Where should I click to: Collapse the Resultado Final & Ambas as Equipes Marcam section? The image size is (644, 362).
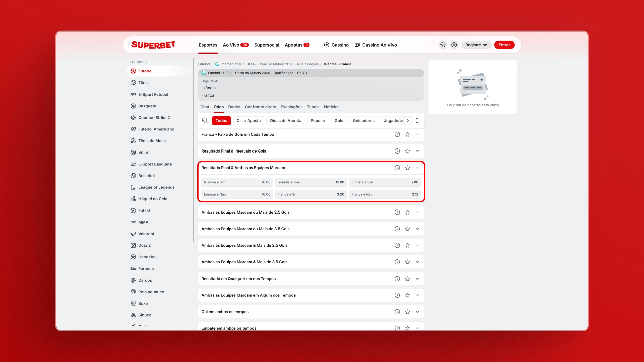(417, 168)
